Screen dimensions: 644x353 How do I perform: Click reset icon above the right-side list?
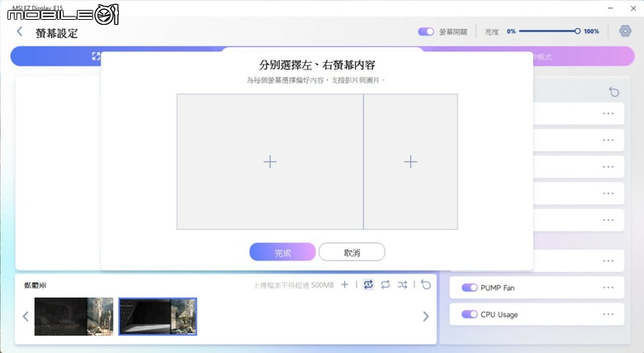pyautogui.click(x=614, y=92)
